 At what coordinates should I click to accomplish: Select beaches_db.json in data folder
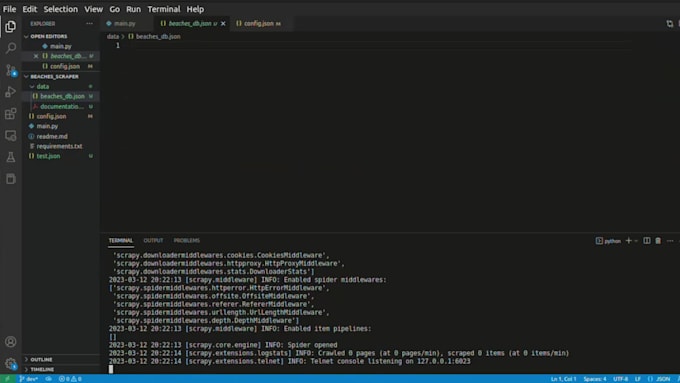pos(61,96)
